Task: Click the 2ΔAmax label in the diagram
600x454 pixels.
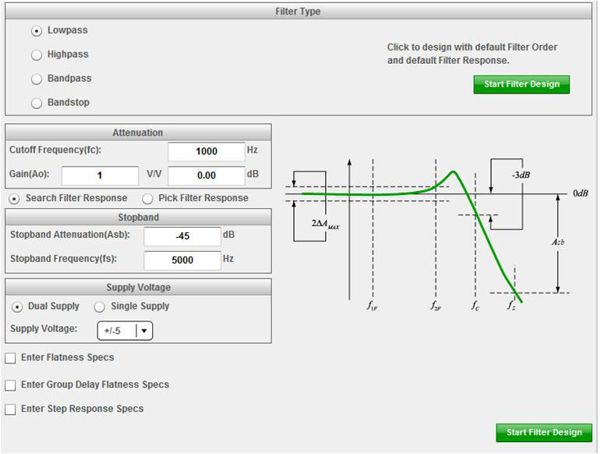Action: pos(325,224)
